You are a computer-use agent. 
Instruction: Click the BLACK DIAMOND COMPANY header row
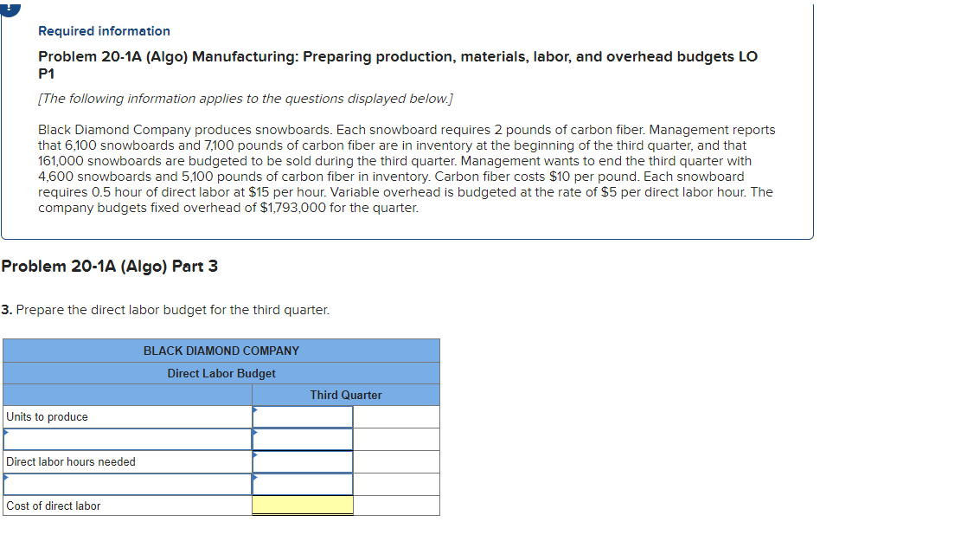(x=221, y=351)
